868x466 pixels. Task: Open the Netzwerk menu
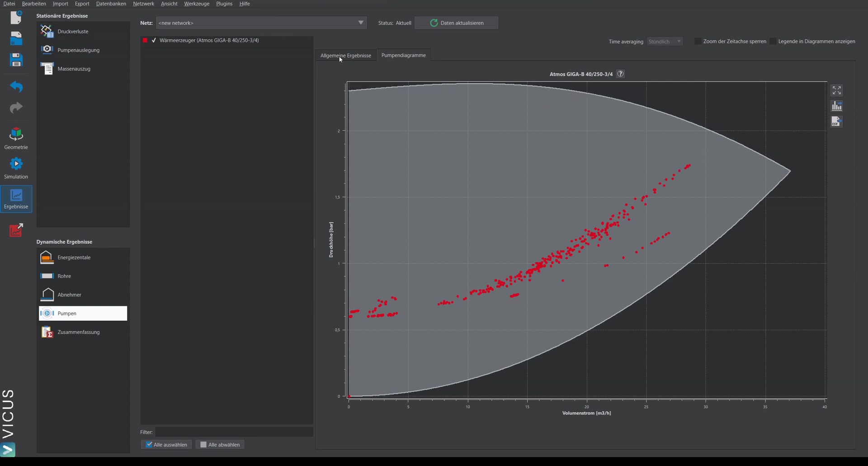click(143, 4)
